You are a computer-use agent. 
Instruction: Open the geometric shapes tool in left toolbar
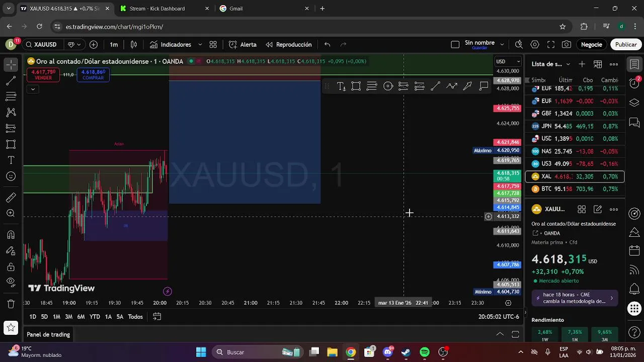11,144
